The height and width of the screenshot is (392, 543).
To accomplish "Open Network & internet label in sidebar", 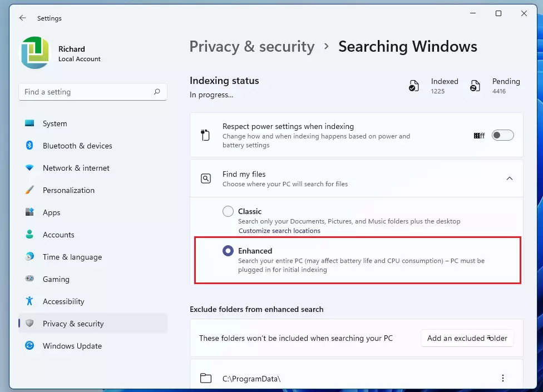I will 76,168.
